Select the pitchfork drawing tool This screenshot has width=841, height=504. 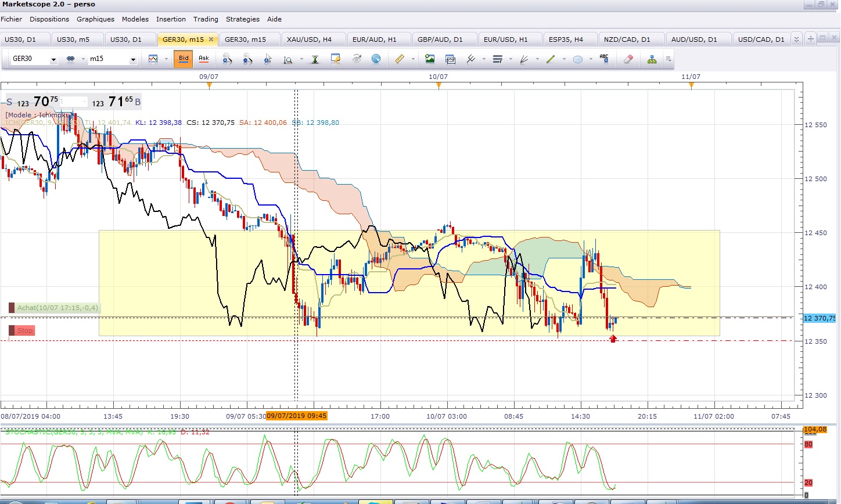(471, 59)
